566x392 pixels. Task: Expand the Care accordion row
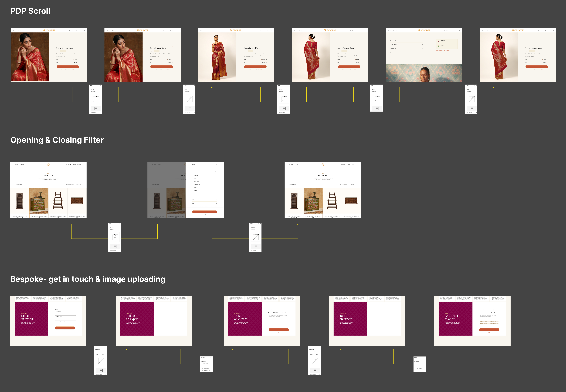(x=423, y=52)
